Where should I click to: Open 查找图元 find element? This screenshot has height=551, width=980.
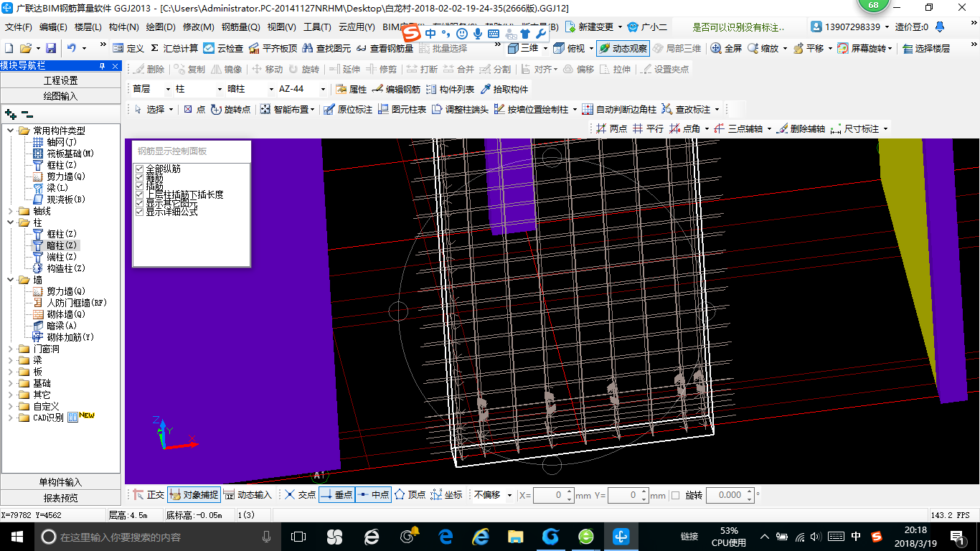click(326, 48)
